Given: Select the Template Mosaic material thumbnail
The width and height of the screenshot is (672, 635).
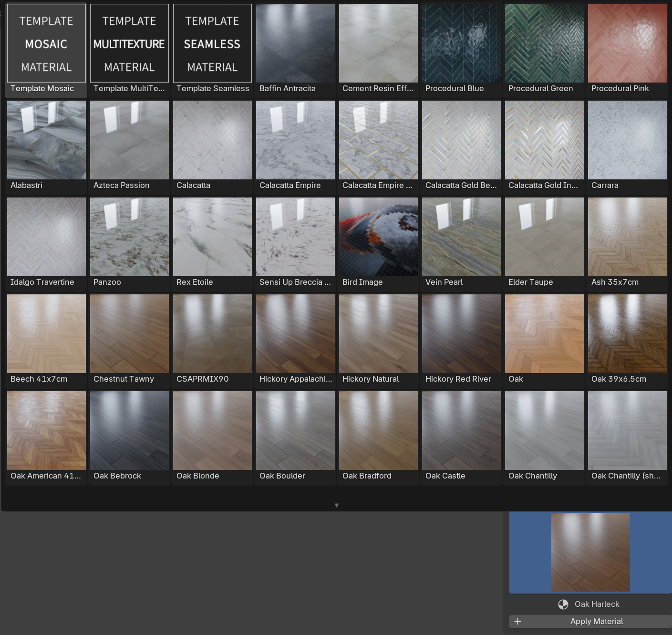Looking at the screenshot, I should (x=46, y=43).
